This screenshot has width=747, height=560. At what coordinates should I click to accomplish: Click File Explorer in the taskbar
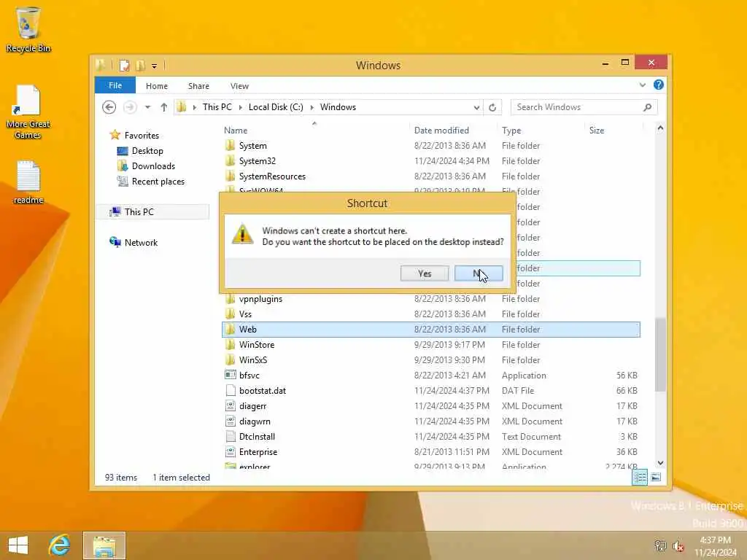coord(104,545)
